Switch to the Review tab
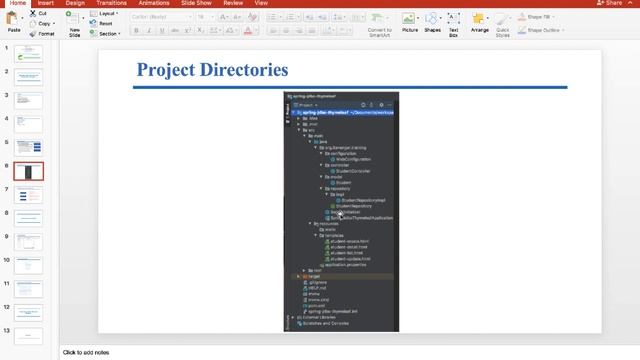Image resolution: width=640 pixels, height=360 pixels. [x=233, y=3]
